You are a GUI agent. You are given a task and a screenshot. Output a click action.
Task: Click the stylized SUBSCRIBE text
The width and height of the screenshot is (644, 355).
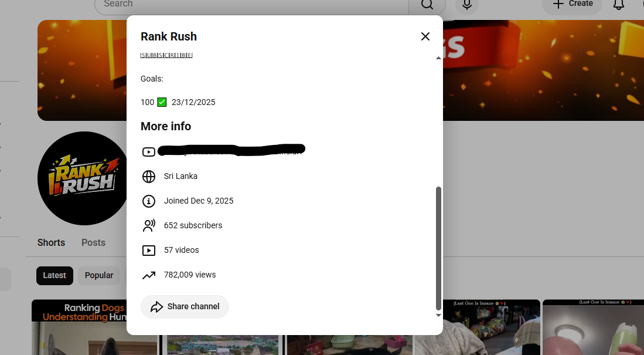[x=166, y=55]
